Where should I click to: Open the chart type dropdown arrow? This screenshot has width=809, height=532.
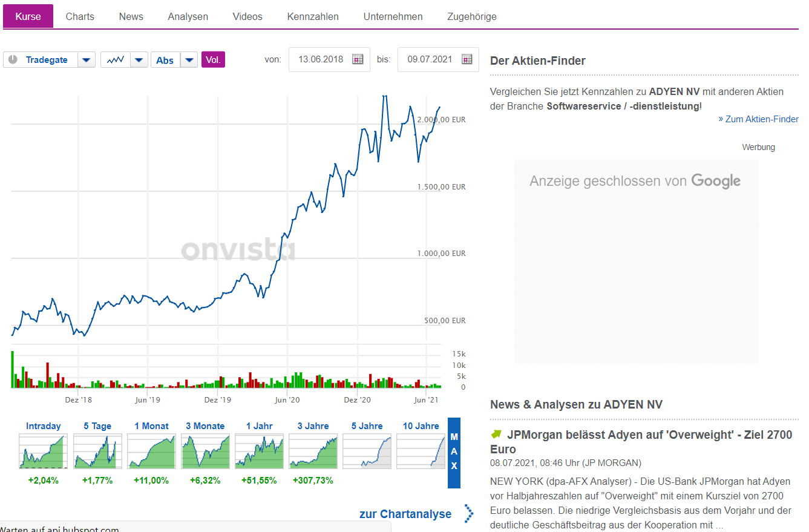tap(139, 59)
